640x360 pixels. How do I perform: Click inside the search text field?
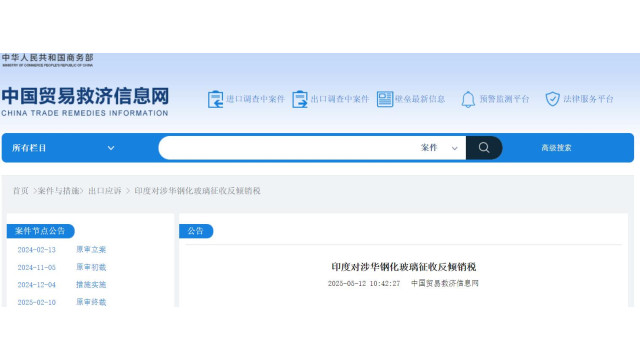(288, 148)
